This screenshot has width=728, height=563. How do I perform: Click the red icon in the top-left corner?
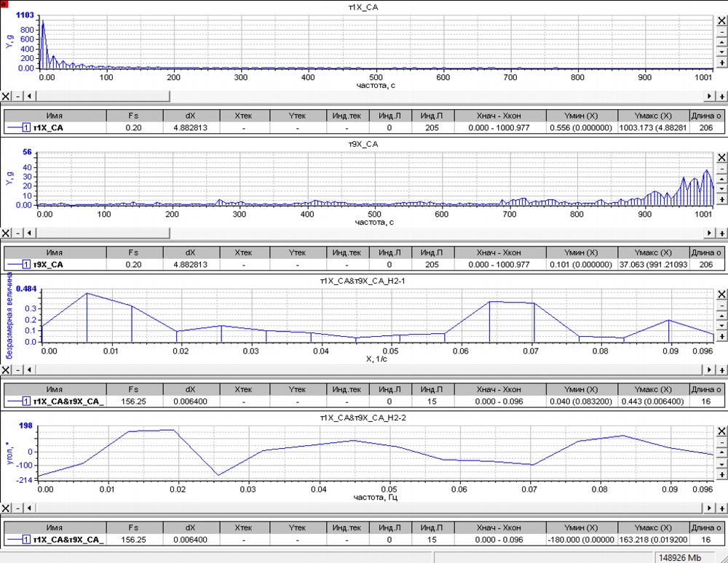click(x=4, y=4)
